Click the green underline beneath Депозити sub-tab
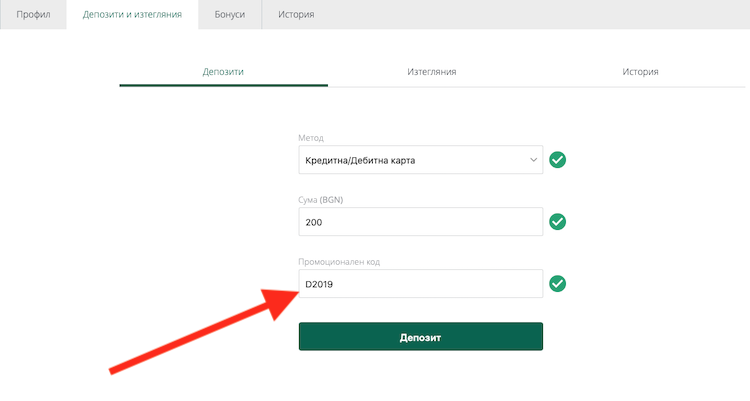 tap(223, 86)
